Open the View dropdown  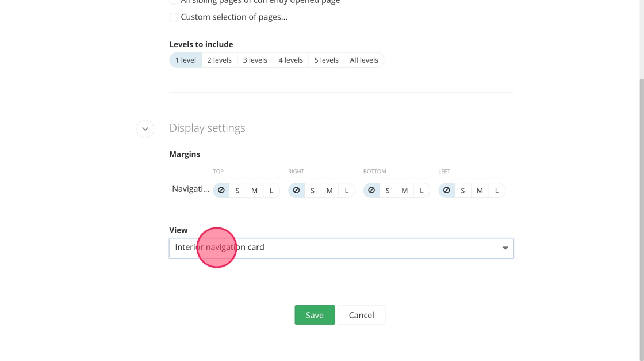(x=341, y=248)
